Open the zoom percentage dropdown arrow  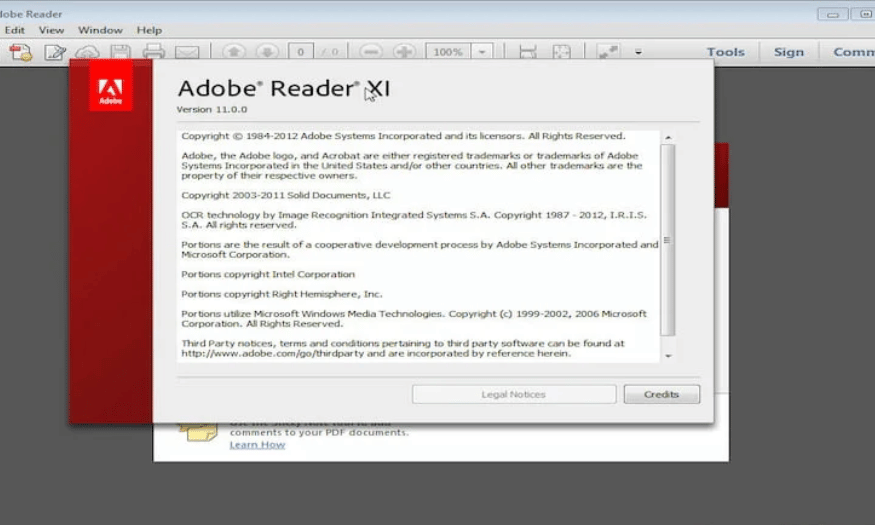pos(482,52)
